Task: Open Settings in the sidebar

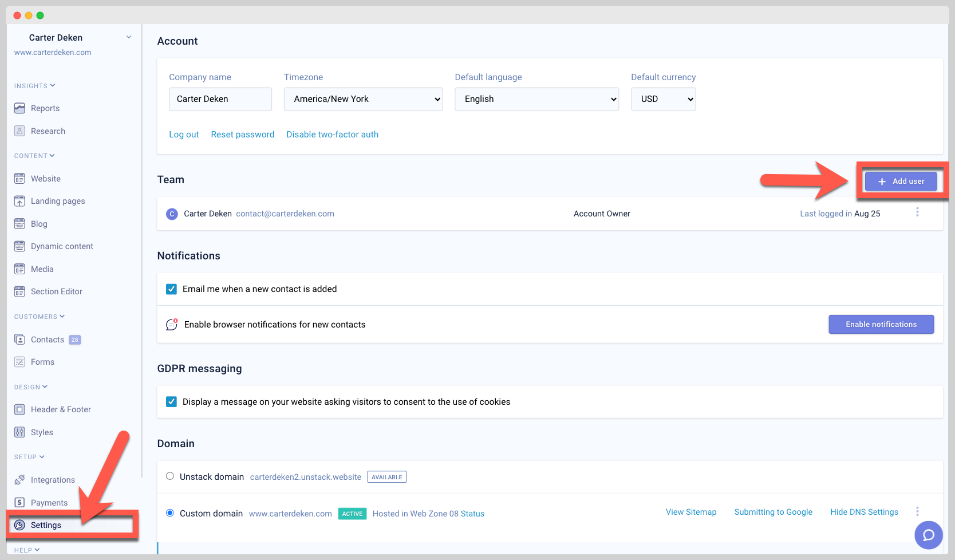Action: tap(46, 525)
